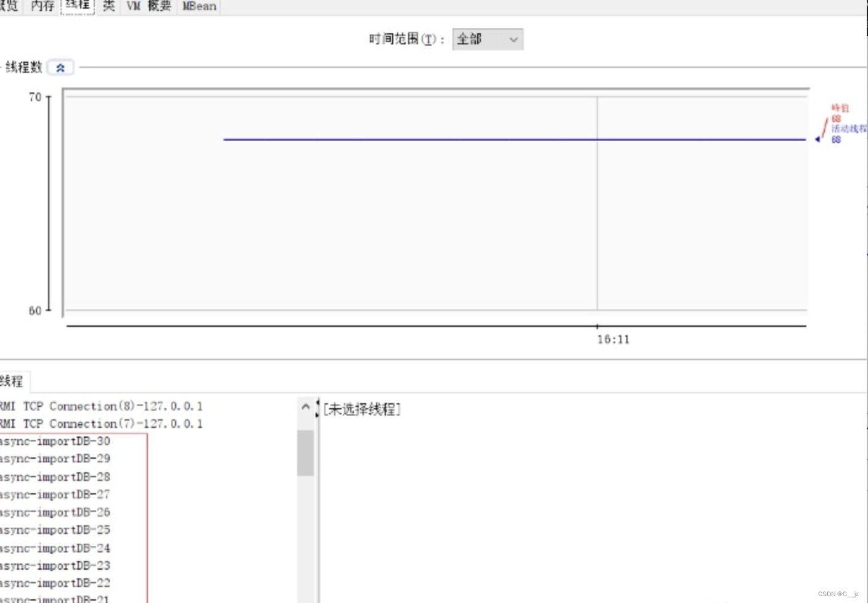Screen dimensions: 868x603
Task: Select thread async-importDB-22
Action: click(55, 583)
